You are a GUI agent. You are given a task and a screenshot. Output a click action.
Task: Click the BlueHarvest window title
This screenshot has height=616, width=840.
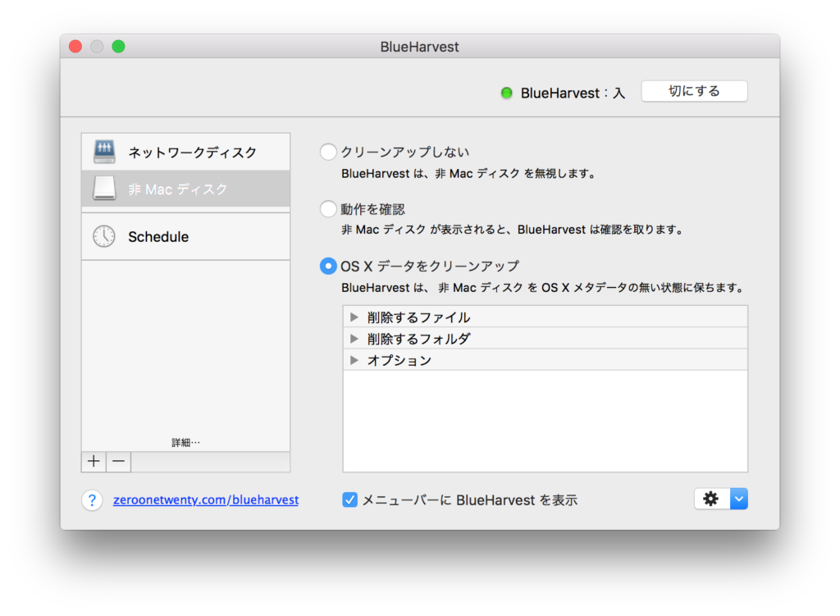[x=419, y=47]
